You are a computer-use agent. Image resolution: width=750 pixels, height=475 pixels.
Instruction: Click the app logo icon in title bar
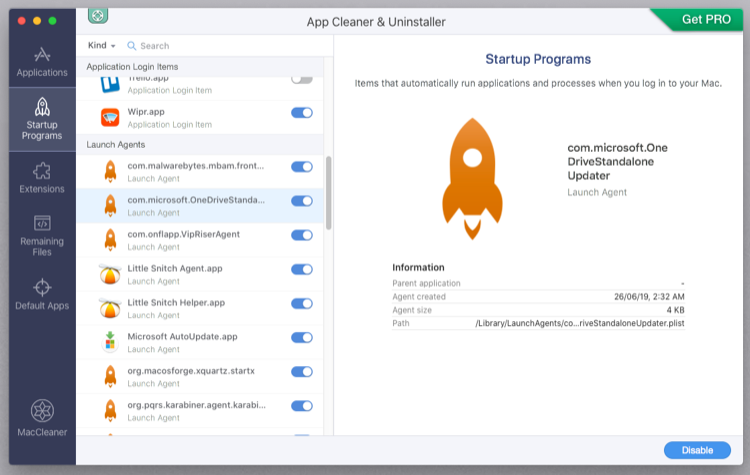(x=98, y=16)
